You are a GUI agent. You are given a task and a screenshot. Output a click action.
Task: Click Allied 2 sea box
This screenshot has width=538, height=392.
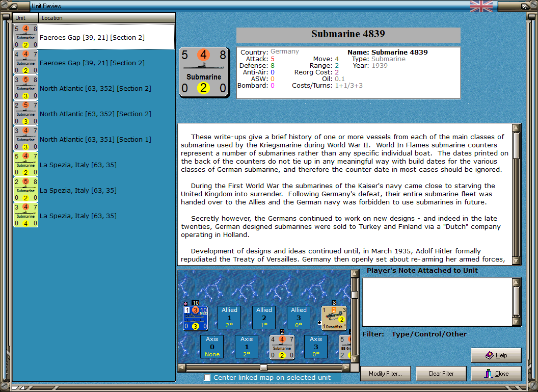[x=264, y=318]
